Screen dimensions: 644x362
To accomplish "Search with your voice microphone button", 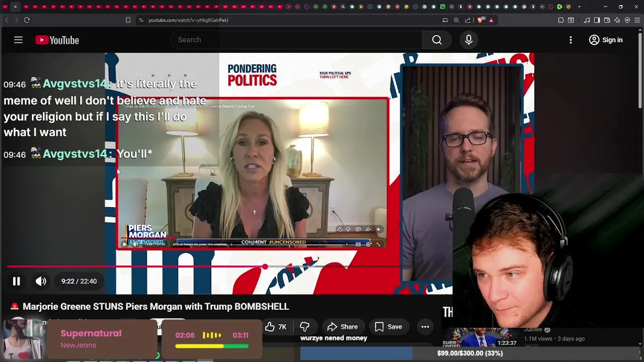I will [x=468, y=40].
